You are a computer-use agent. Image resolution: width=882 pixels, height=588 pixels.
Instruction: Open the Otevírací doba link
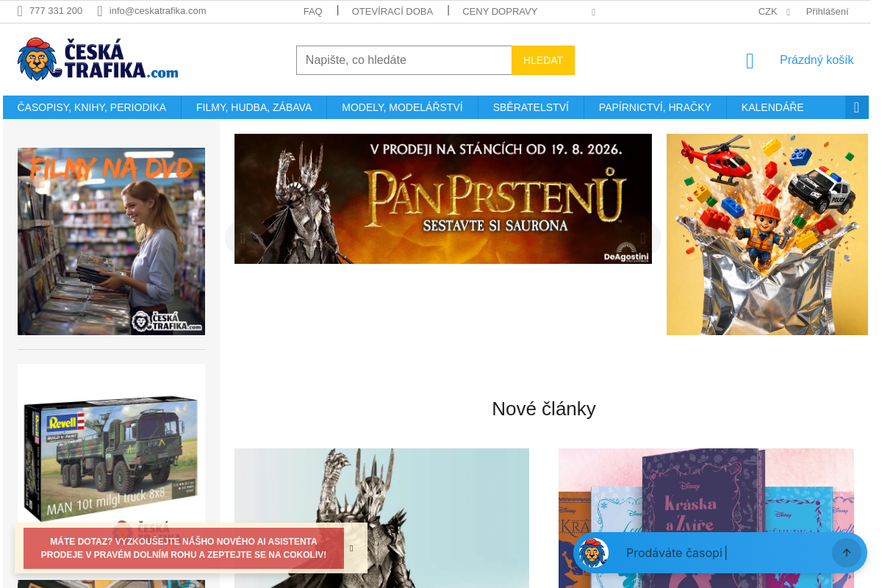pos(392,12)
